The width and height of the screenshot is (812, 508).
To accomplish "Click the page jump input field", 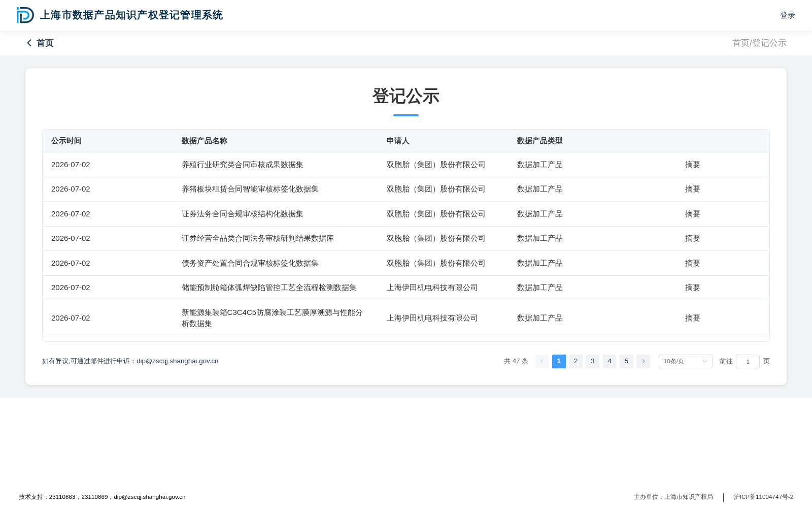I will pyautogui.click(x=748, y=361).
